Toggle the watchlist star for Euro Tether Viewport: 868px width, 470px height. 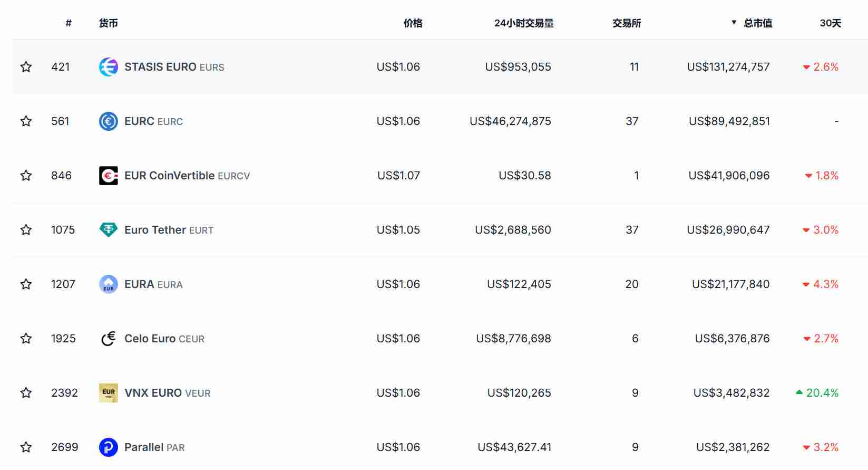pyautogui.click(x=26, y=230)
